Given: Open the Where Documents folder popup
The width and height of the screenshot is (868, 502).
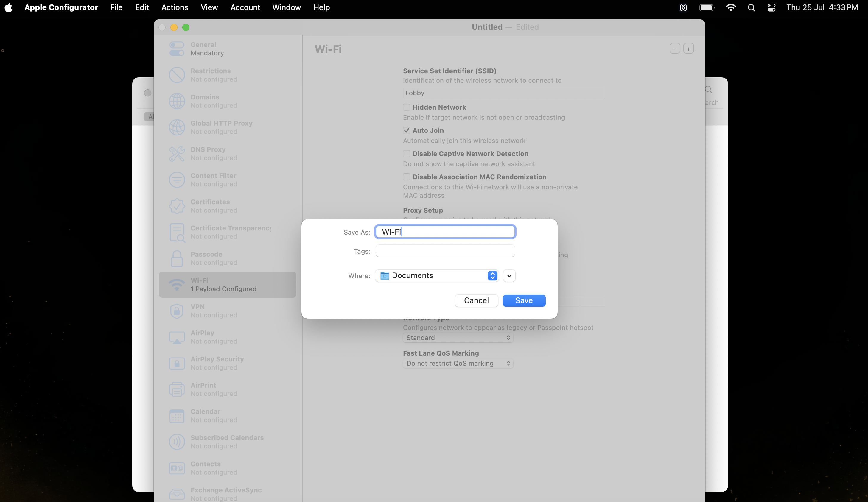Looking at the screenshot, I should (436, 276).
